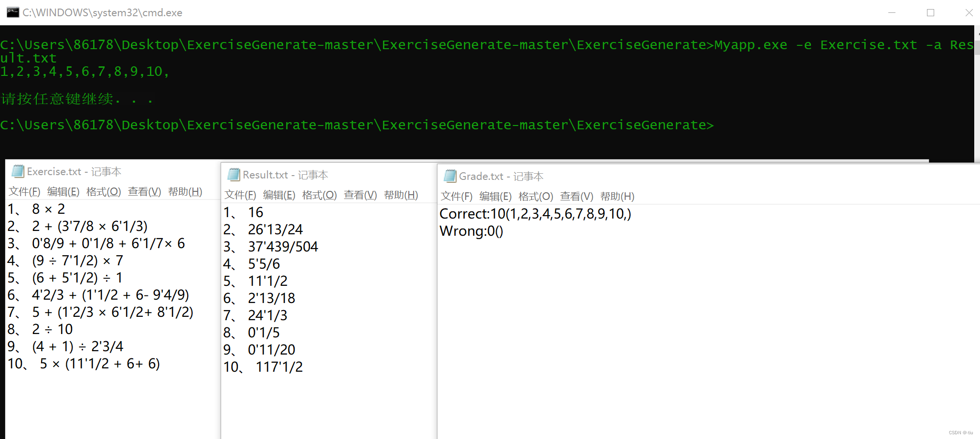Click result answer '11'1/2'
Screen dimensions: 980x439
click(x=268, y=281)
